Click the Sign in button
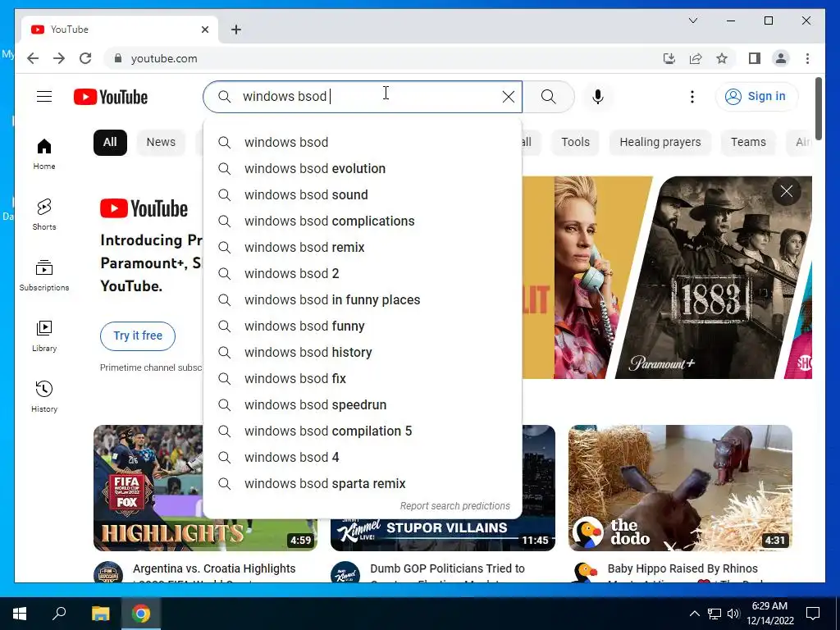This screenshot has height=630, width=840. [x=756, y=97]
